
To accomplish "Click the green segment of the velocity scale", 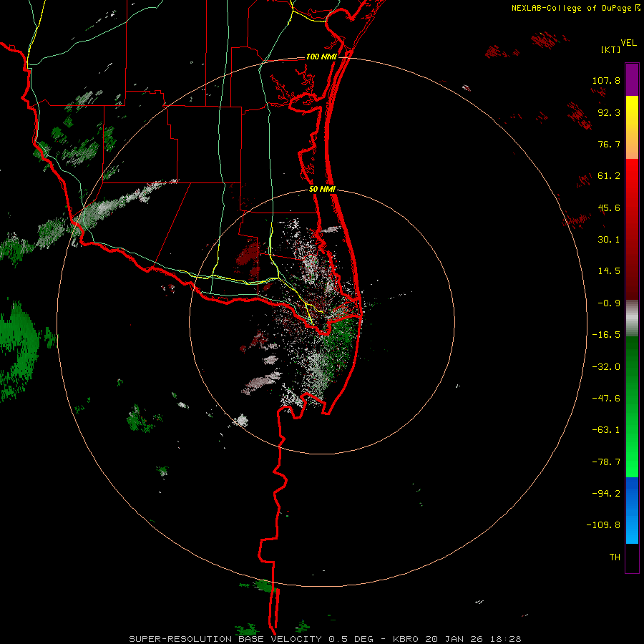I will (632, 406).
